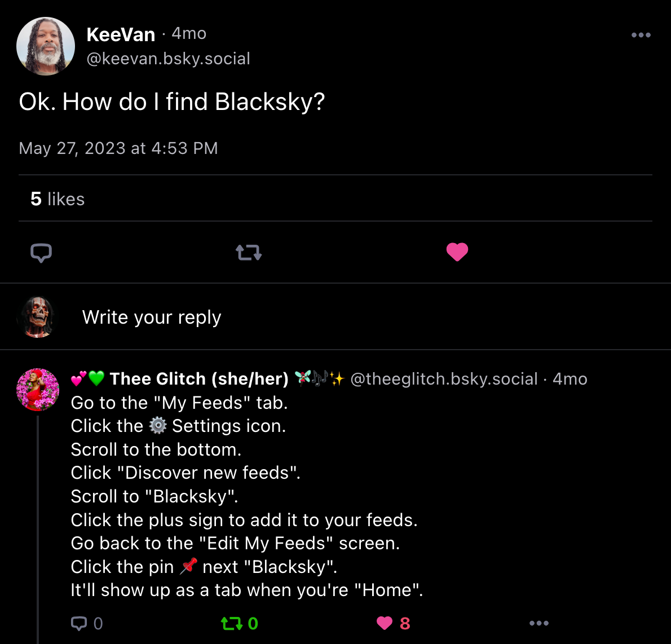
Task: Click the KeeVan display name
Action: (121, 34)
